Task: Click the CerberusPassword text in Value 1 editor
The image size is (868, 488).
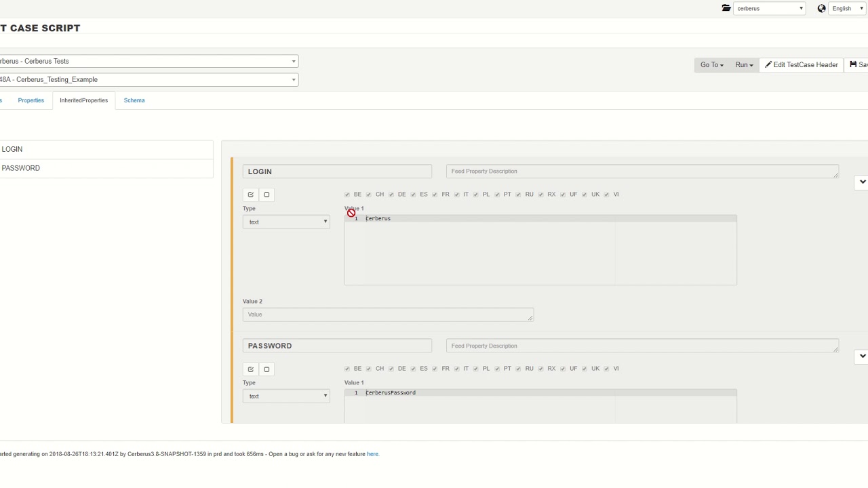Action: click(x=391, y=392)
